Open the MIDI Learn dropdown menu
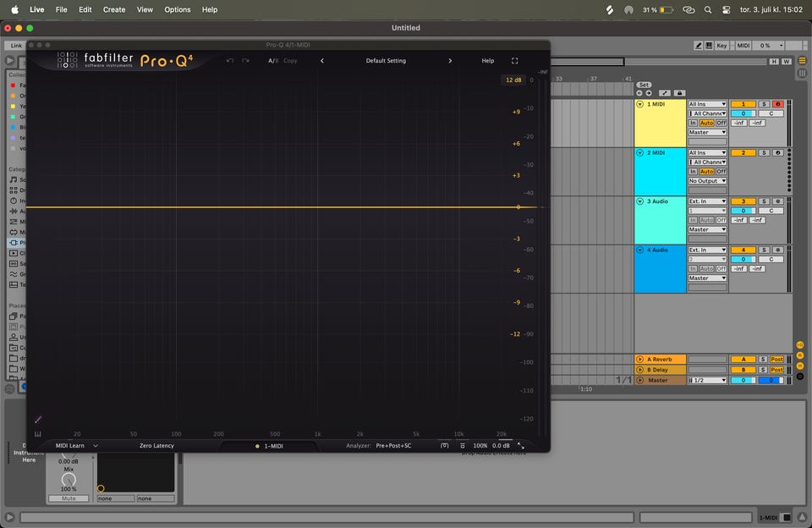Image resolution: width=812 pixels, height=528 pixels. (96, 445)
